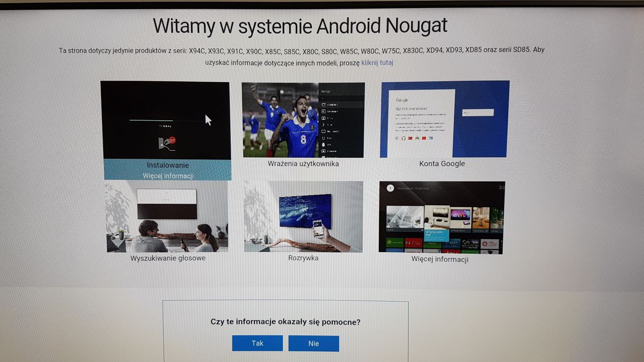This screenshot has width=644, height=362.
Task: Answer Tak to the helpfulness question
Action: pos(258,343)
